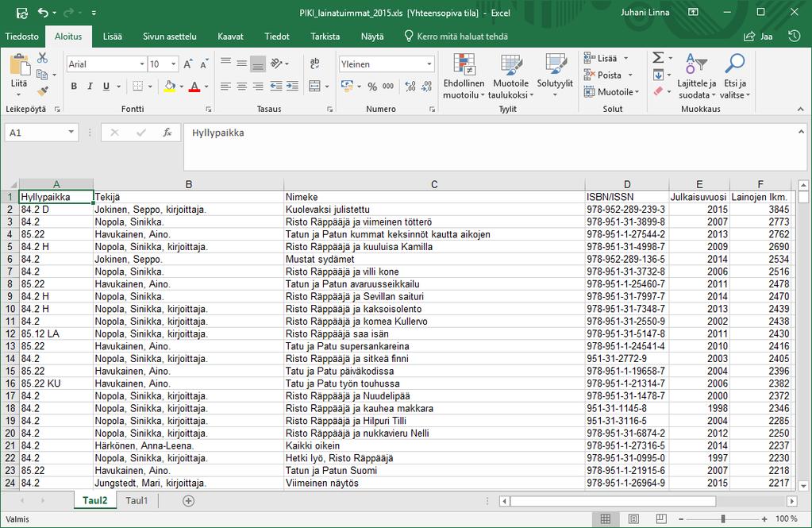Open the Tarkista ribbon tab
812x528 pixels.
click(x=325, y=37)
